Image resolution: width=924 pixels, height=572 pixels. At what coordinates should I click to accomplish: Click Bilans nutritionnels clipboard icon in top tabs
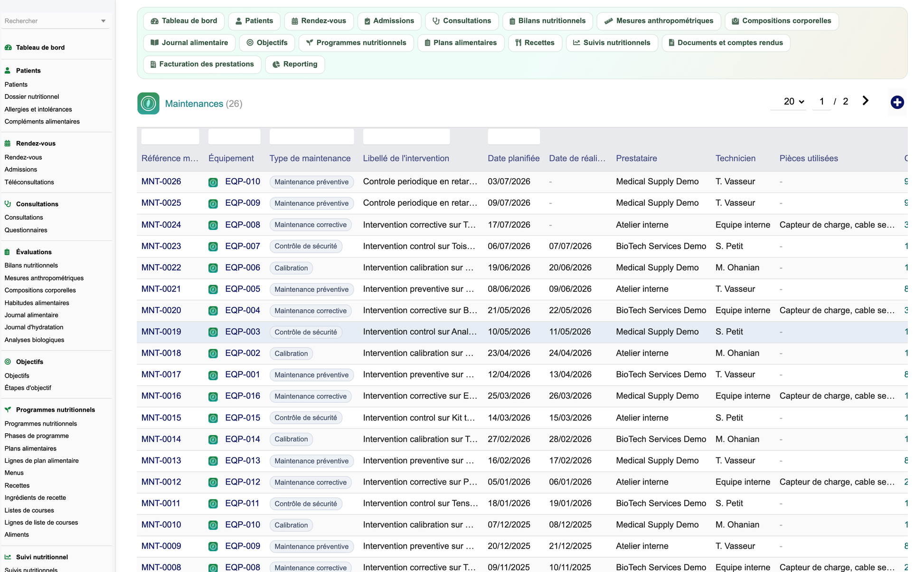click(x=512, y=21)
